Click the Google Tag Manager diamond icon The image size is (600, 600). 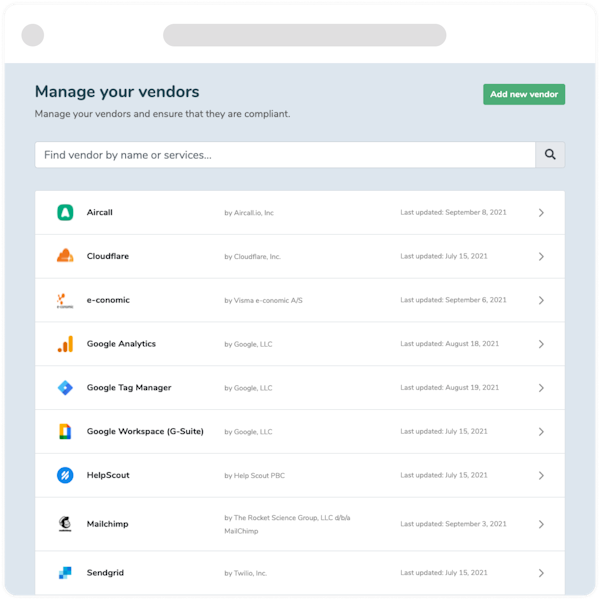(65, 388)
